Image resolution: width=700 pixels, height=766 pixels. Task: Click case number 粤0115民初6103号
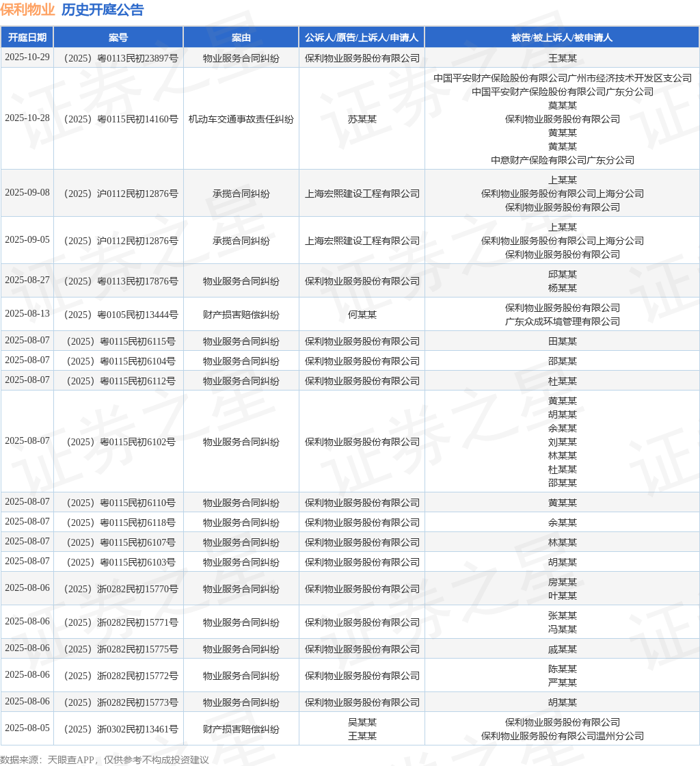click(x=121, y=563)
